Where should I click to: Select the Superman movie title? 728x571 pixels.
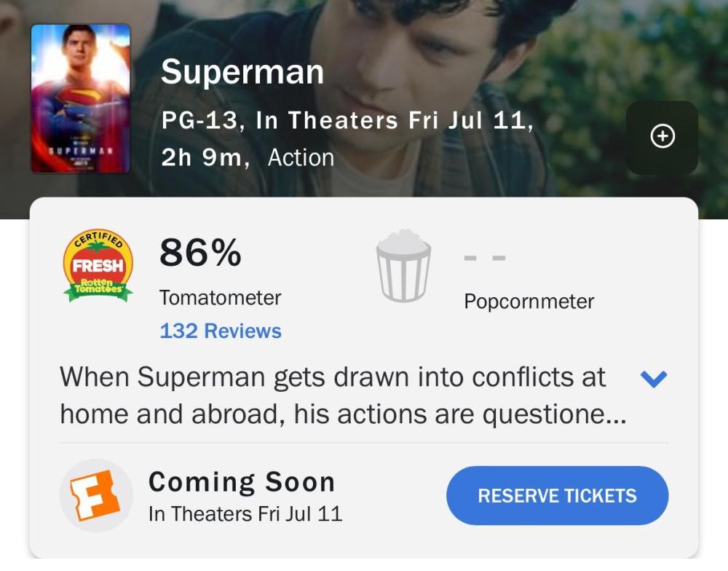(x=242, y=72)
